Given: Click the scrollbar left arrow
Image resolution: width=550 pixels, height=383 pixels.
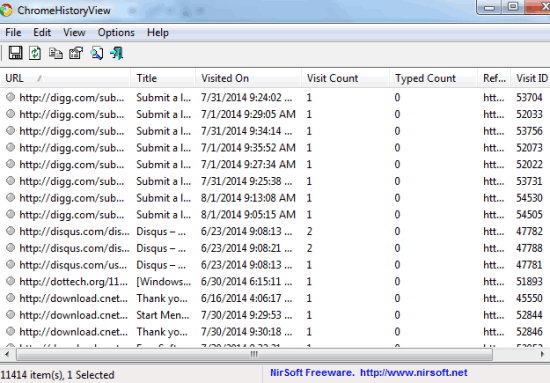Looking at the screenshot, I should pyautogui.click(x=7, y=355).
